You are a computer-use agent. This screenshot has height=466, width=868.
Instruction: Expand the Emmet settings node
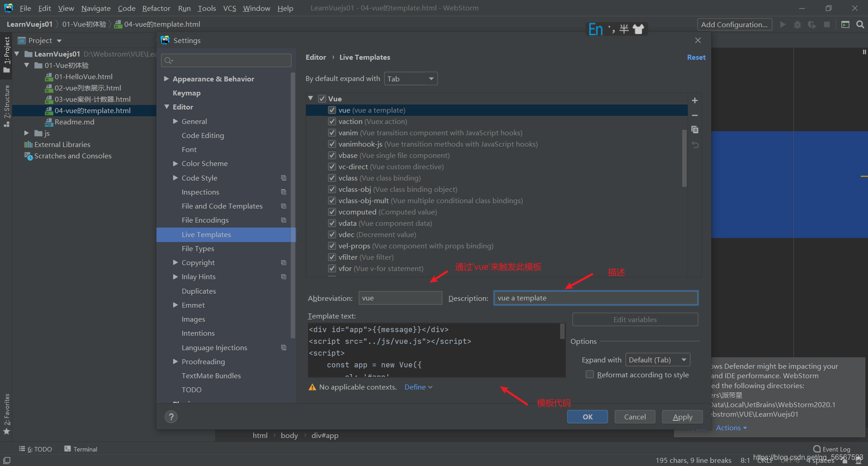(x=175, y=305)
